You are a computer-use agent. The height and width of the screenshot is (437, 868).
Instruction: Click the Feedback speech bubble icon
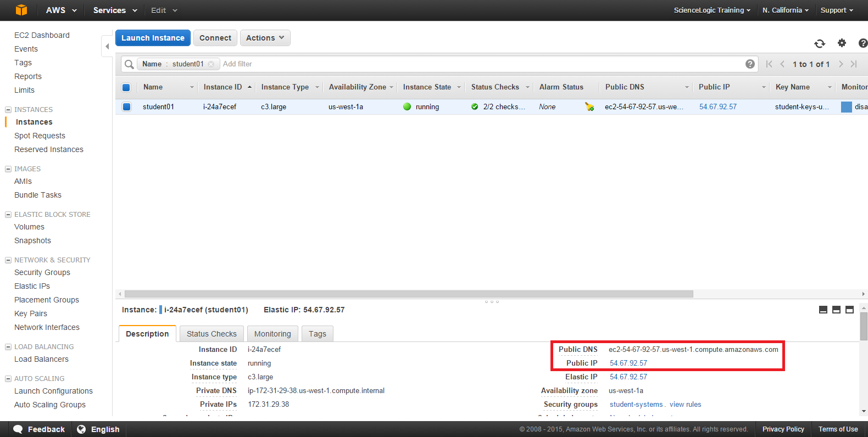click(18, 429)
